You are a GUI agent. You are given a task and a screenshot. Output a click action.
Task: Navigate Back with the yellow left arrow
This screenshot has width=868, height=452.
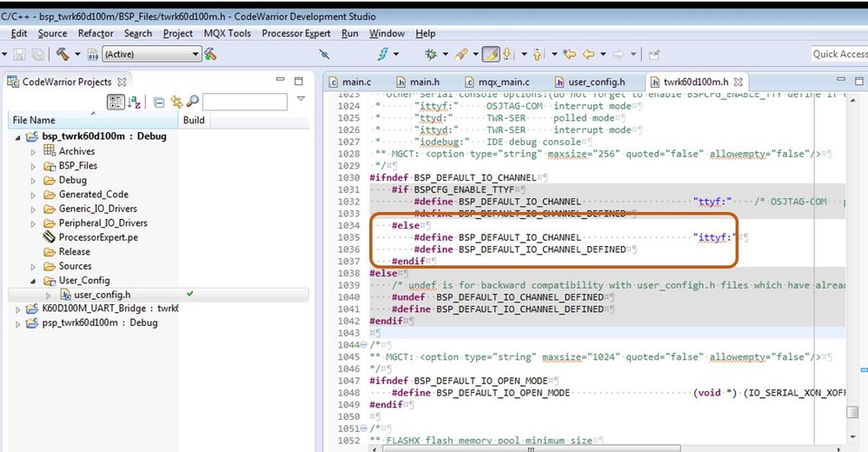click(x=589, y=54)
